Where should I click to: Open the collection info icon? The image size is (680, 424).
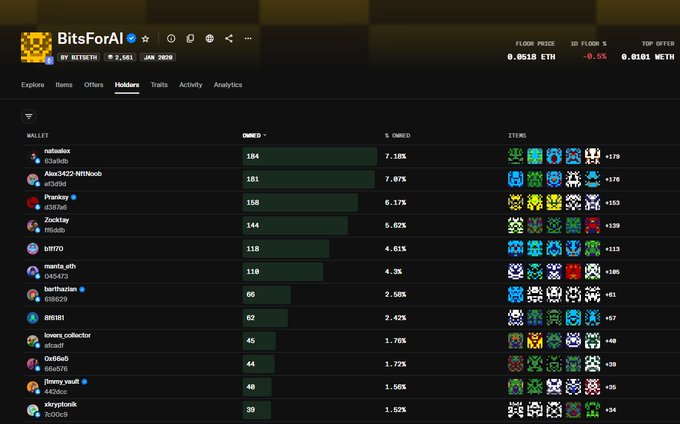(x=171, y=39)
